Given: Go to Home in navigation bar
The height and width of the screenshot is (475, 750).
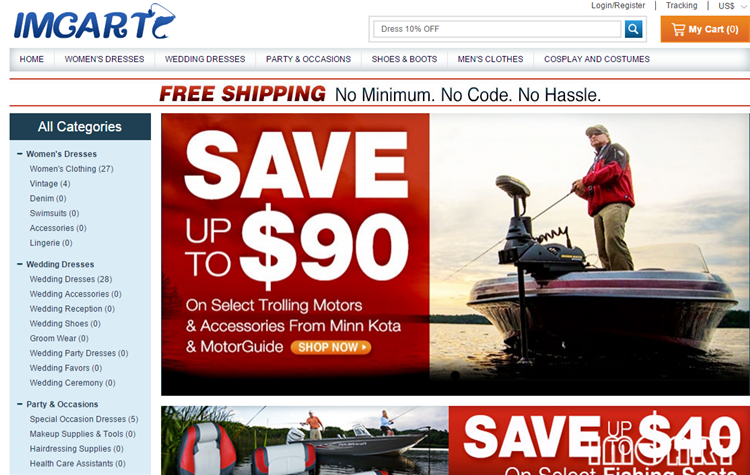Looking at the screenshot, I should point(32,59).
